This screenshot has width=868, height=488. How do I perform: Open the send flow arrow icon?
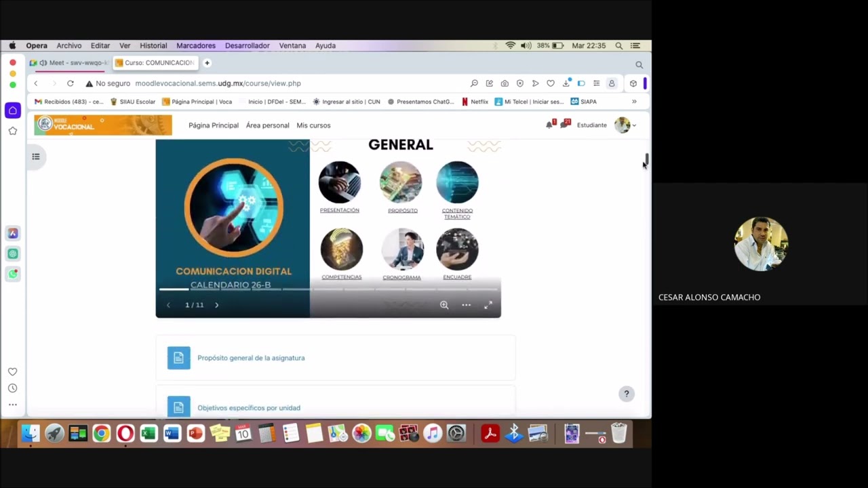pyautogui.click(x=535, y=83)
